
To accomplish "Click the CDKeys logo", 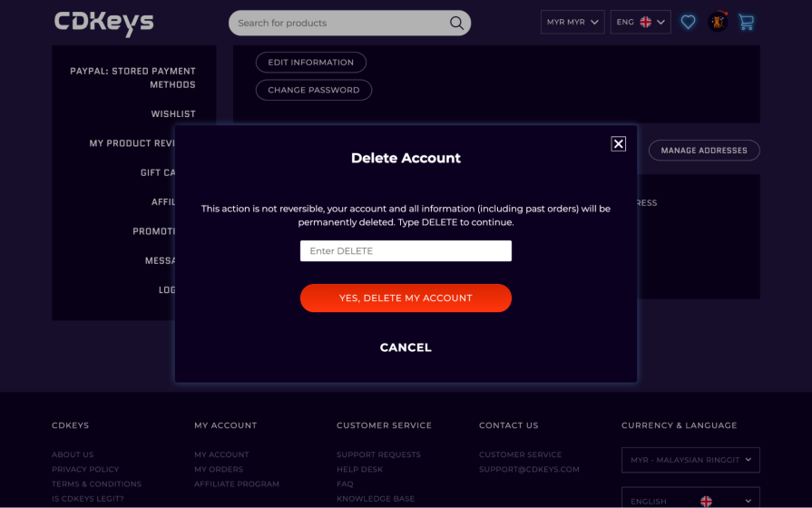I will 104,24.
